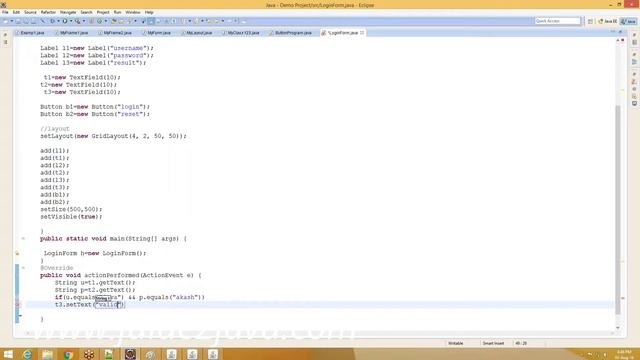Viewport: 640px width, 360px height.
Task: Click the Save toolbar icon
Action: pyautogui.click(x=18, y=21)
